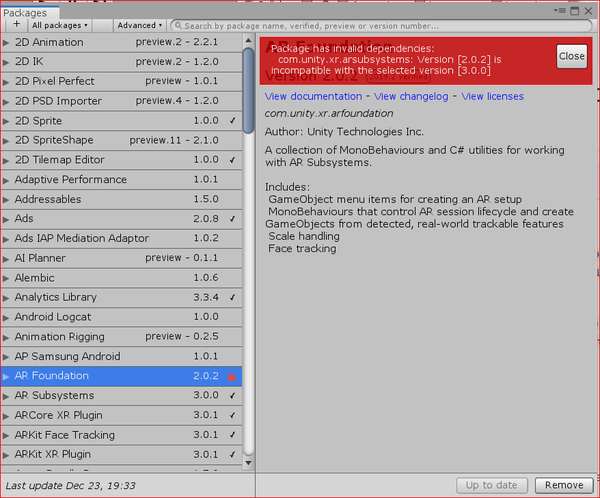
Task: Click the search magnifier icon
Action: tap(178, 26)
